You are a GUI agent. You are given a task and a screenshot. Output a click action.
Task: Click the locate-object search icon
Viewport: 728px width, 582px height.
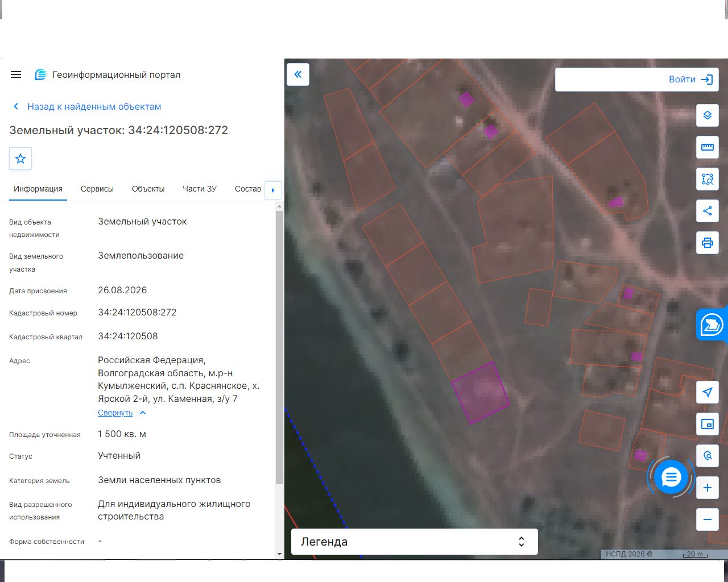coord(708,456)
